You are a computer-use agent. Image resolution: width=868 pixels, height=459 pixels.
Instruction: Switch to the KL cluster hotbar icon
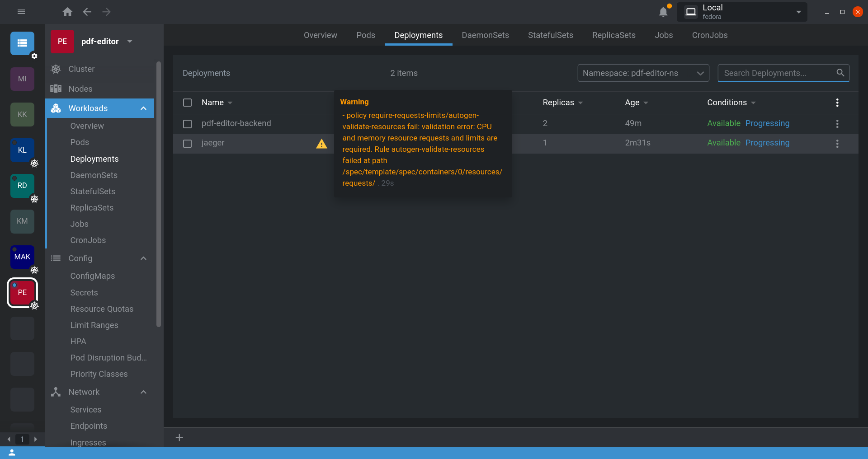[22, 150]
